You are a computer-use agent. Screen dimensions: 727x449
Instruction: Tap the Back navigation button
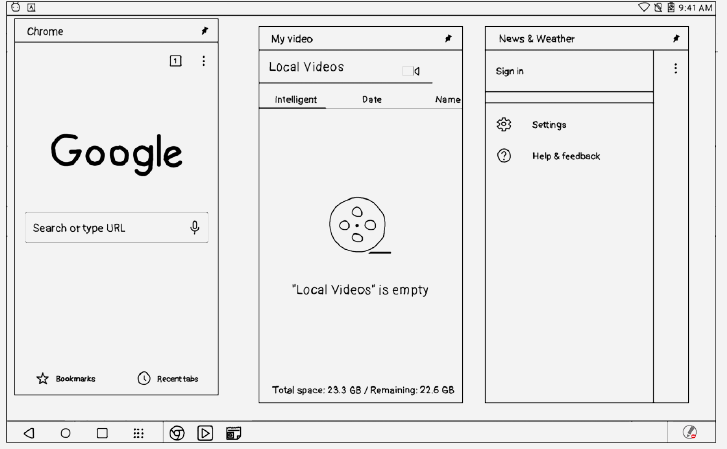pyautogui.click(x=29, y=433)
